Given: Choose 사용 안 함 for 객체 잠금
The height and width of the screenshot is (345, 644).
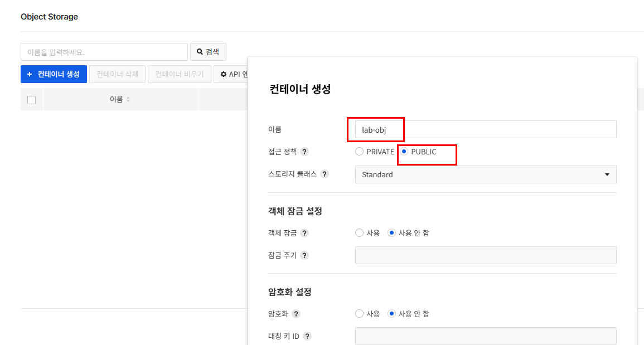Looking at the screenshot, I should [x=391, y=233].
